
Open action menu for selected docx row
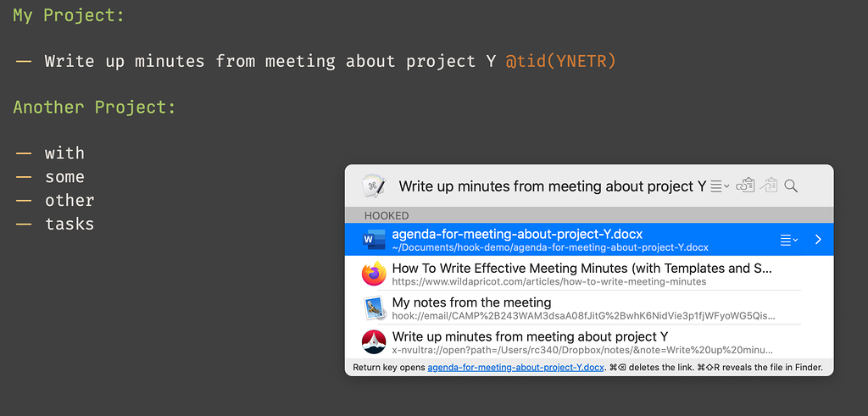point(788,240)
